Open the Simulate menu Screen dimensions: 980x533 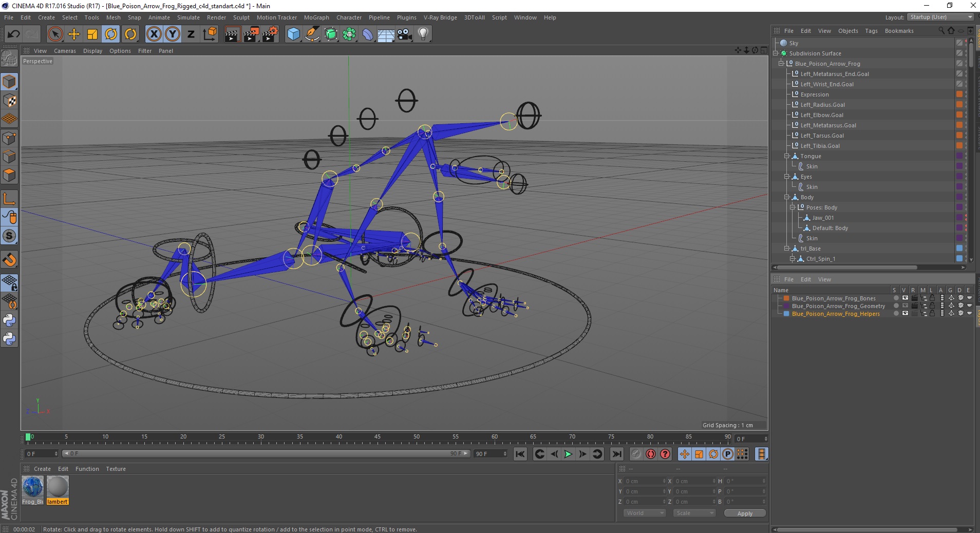coord(189,17)
